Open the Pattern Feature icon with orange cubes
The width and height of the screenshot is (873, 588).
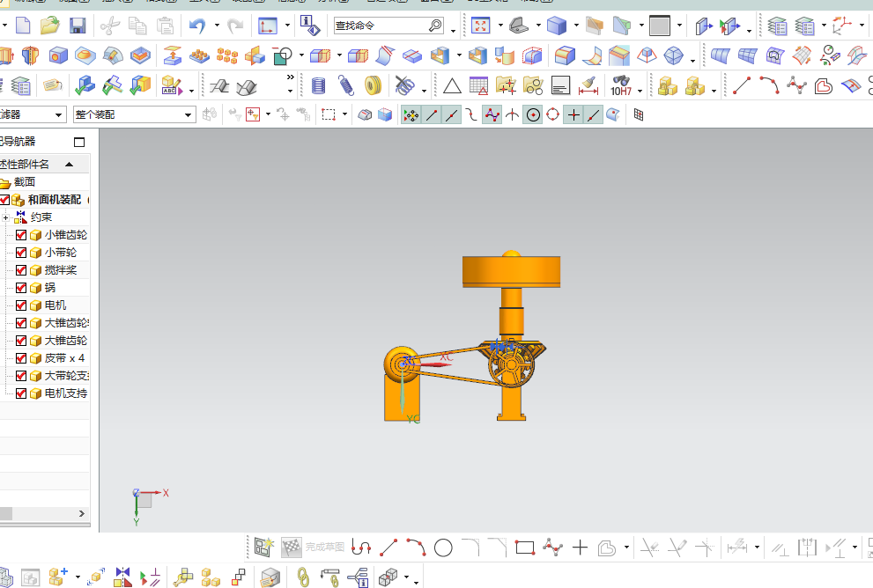tap(227, 55)
